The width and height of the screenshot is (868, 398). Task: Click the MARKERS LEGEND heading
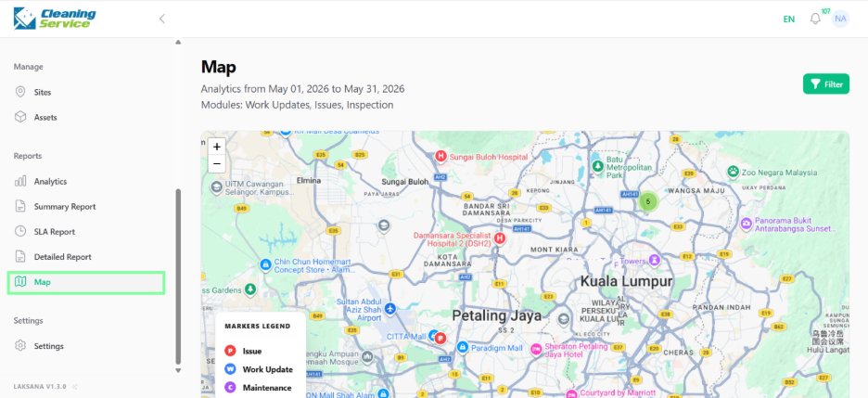pos(258,326)
